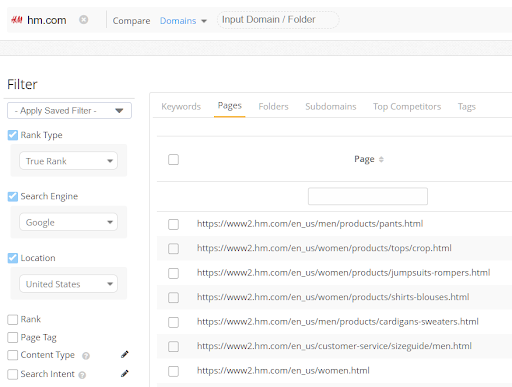Edit Search Intent with pencil icon
Viewport: 512px width, 387px height.
pyautogui.click(x=125, y=373)
